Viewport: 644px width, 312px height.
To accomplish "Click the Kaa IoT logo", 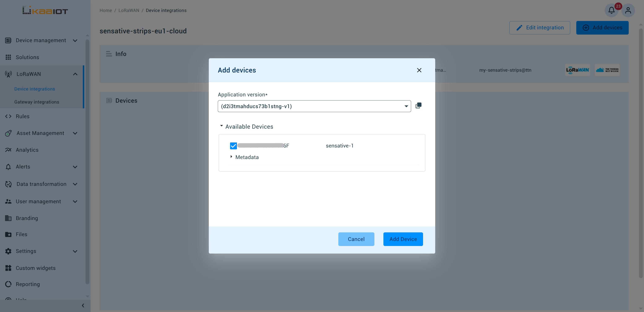I will click(x=45, y=10).
